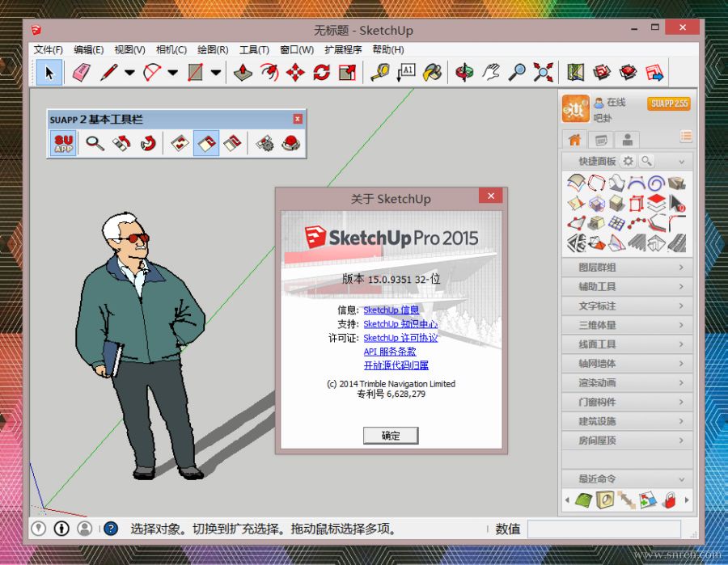Open the 绘图(R) menu
Image resolution: width=728 pixels, height=565 pixels.
pyautogui.click(x=213, y=49)
